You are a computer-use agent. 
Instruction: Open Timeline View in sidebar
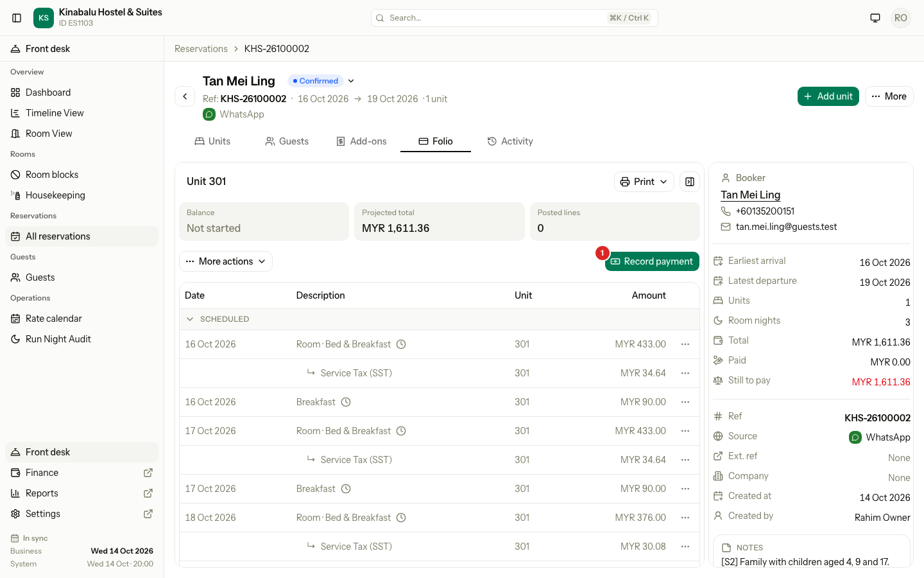(82, 113)
